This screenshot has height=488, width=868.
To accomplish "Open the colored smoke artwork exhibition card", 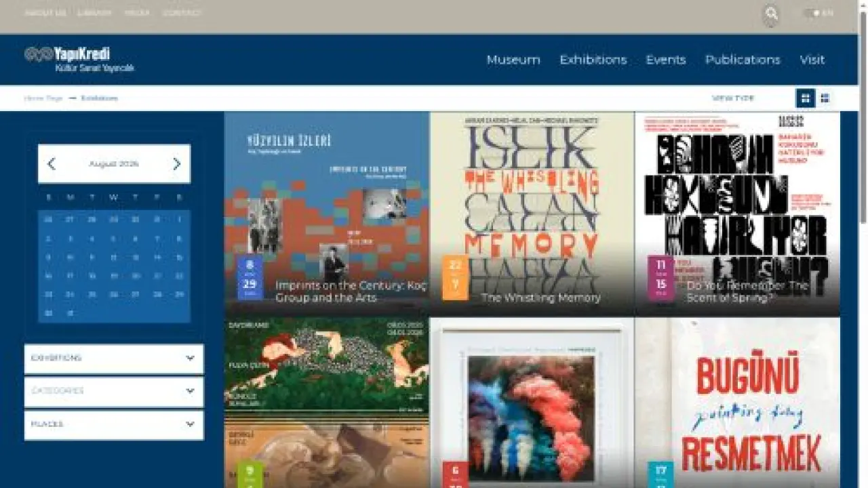I will pyautogui.click(x=532, y=403).
